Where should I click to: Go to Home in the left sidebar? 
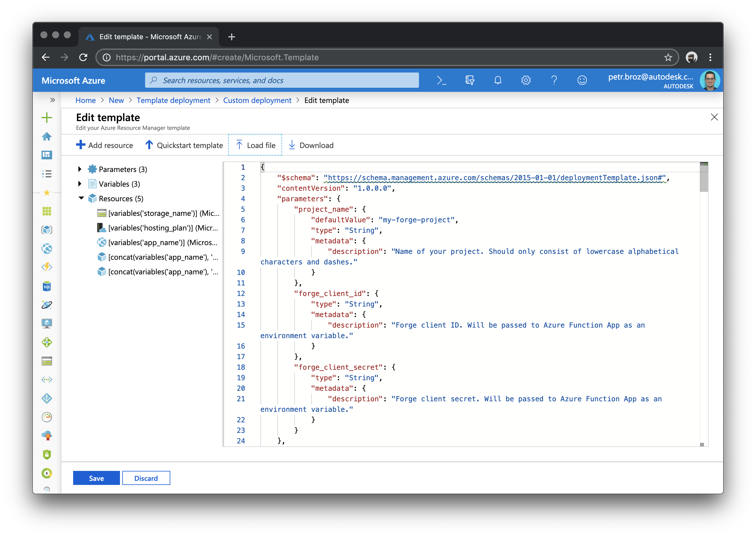pyautogui.click(x=47, y=136)
